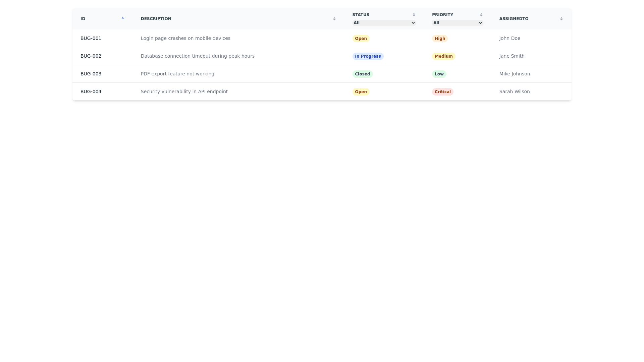Click the Open status badge for BUG-001
Image resolution: width=644 pixels, height=362 pixels.
tap(361, 39)
